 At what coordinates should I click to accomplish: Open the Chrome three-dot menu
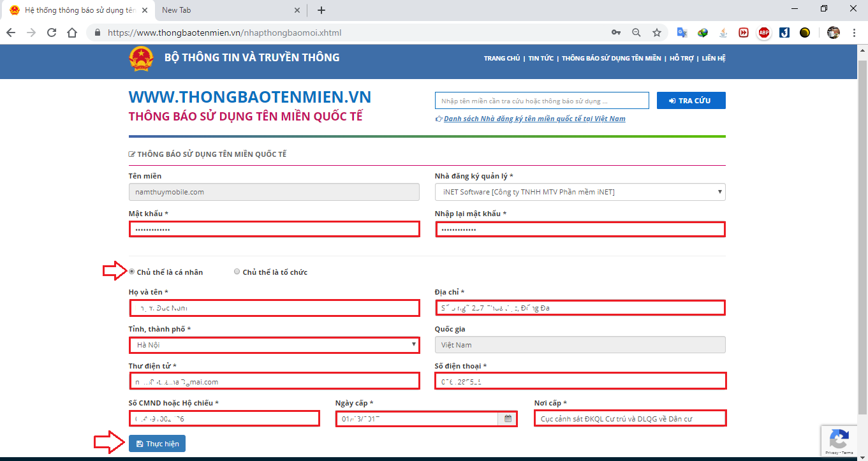click(855, 32)
